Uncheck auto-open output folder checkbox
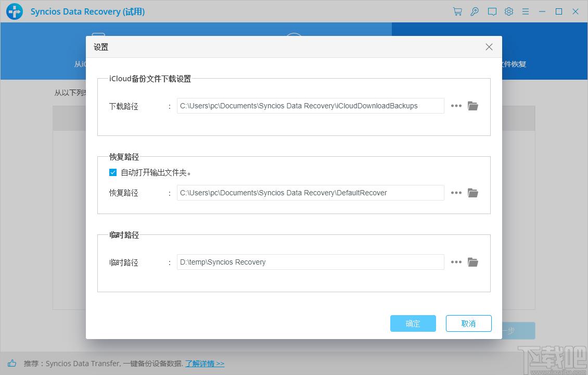 click(113, 172)
